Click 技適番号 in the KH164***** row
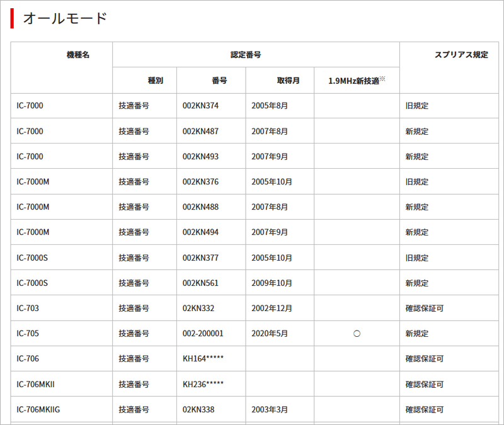This screenshot has width=504, height=425. point(134,358)
